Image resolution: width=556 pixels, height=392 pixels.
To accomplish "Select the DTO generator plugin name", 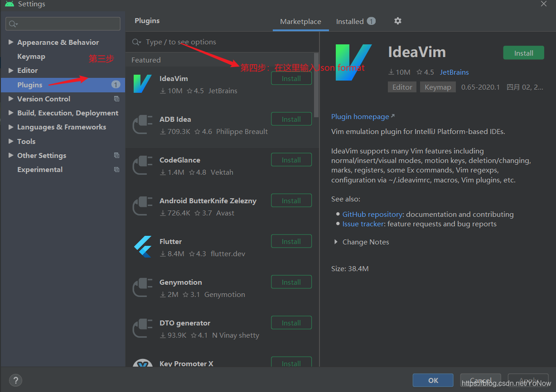I will 185,323.
